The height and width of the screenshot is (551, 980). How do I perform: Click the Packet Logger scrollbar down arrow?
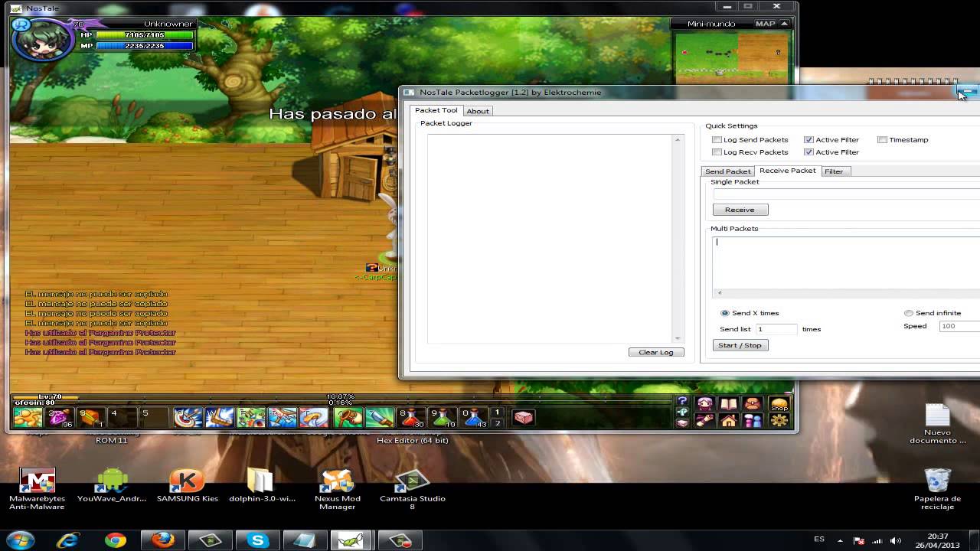678,338
